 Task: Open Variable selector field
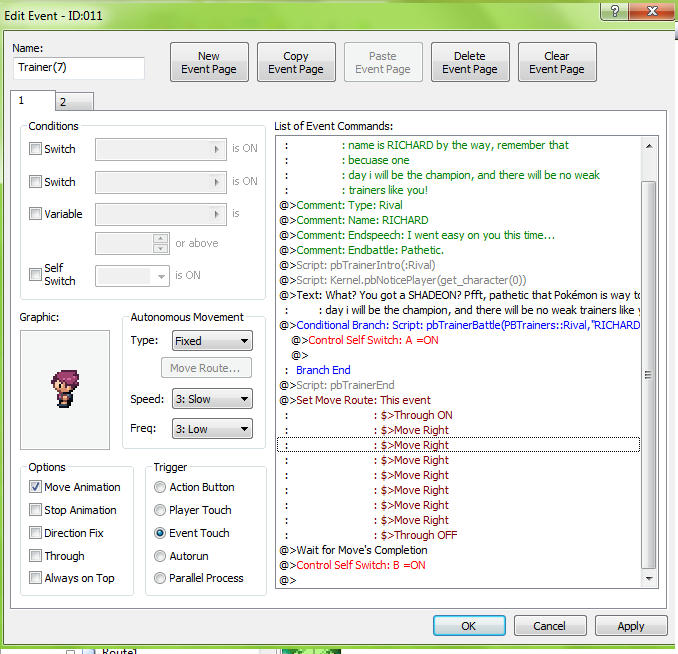pyautogui.click(x=160, y=215)
